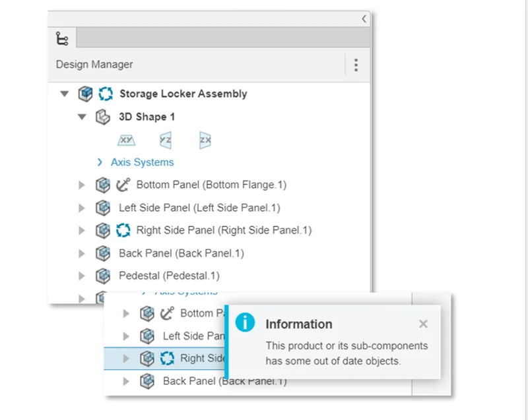Click the out-of-date icon beside Right Side Panel
Screen dimensions: 528x420
123,230
